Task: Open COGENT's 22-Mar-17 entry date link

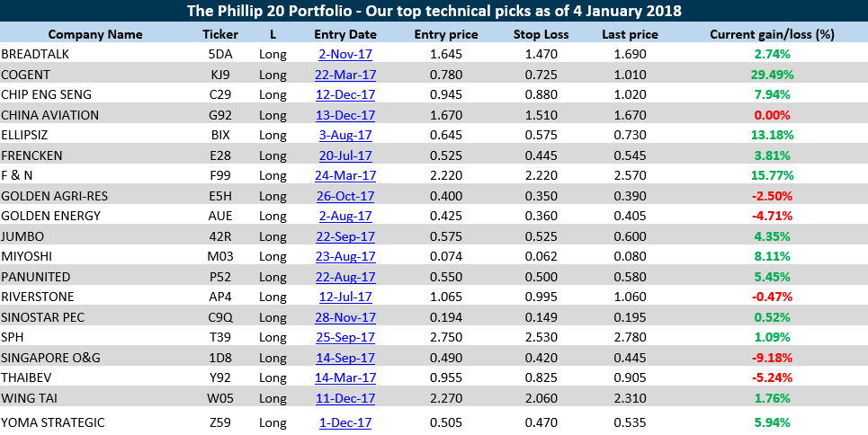Action: tap(345, 75)
